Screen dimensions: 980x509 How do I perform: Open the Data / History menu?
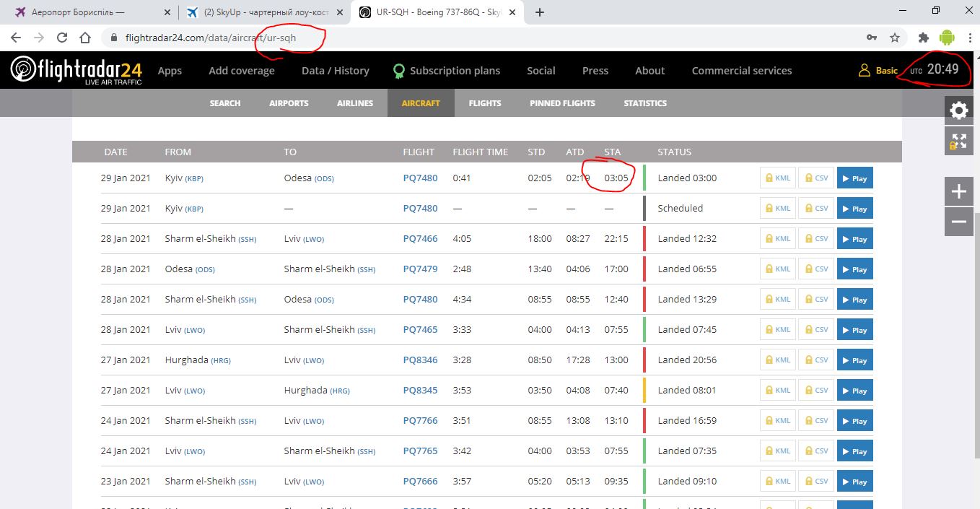(x=335, y=71)
